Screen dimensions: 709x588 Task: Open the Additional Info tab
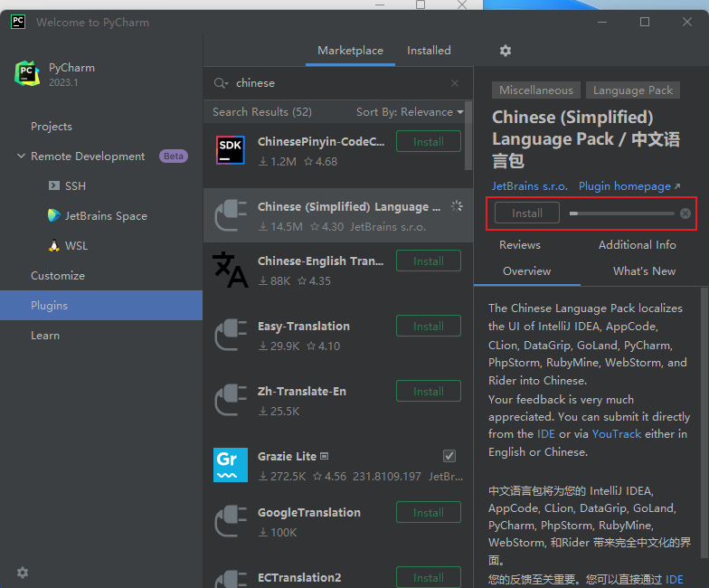[637, 244]
